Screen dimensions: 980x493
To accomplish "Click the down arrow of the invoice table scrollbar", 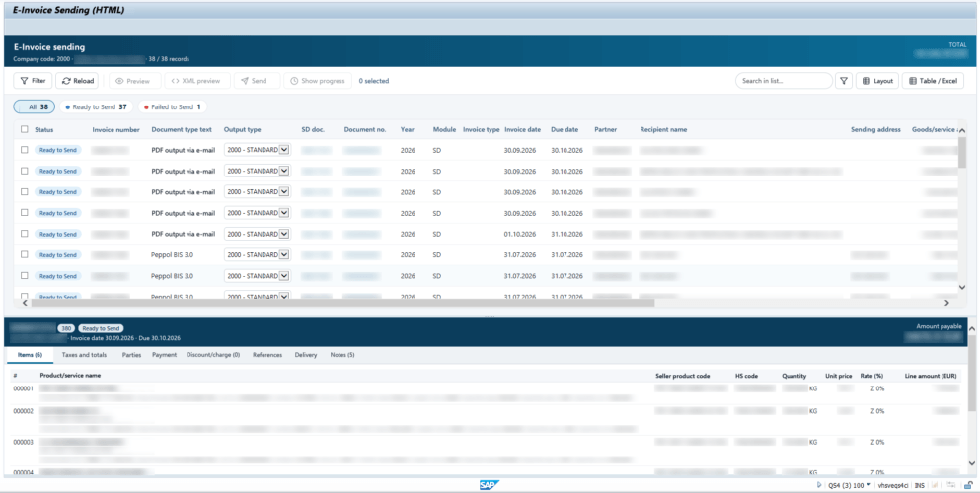I will 962,287.
